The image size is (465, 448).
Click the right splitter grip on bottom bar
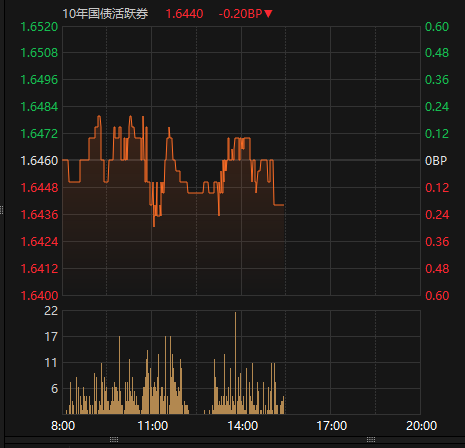pyautogui.click(x=371, y=439)
